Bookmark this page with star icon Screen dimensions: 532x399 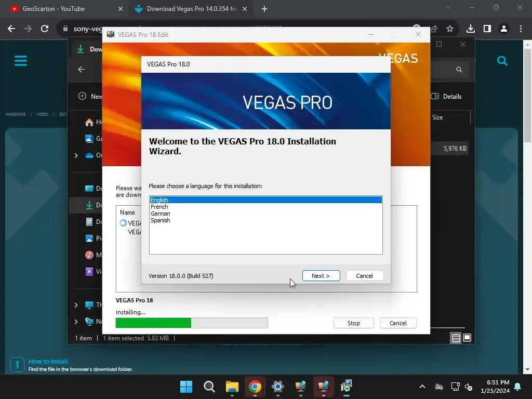pyautogui.click(x=450, y=29)
